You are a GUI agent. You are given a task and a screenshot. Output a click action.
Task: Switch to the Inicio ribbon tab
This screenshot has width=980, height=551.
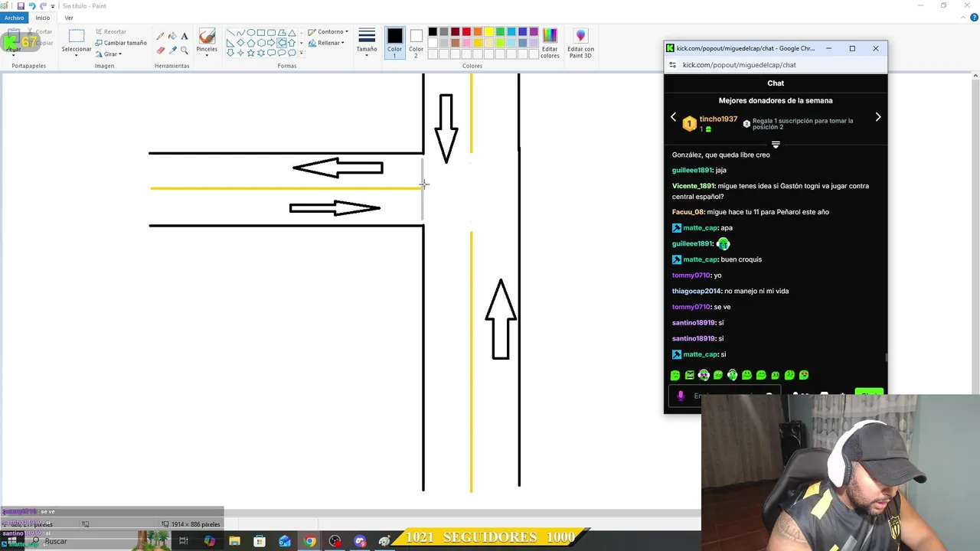tap(43, 18)
